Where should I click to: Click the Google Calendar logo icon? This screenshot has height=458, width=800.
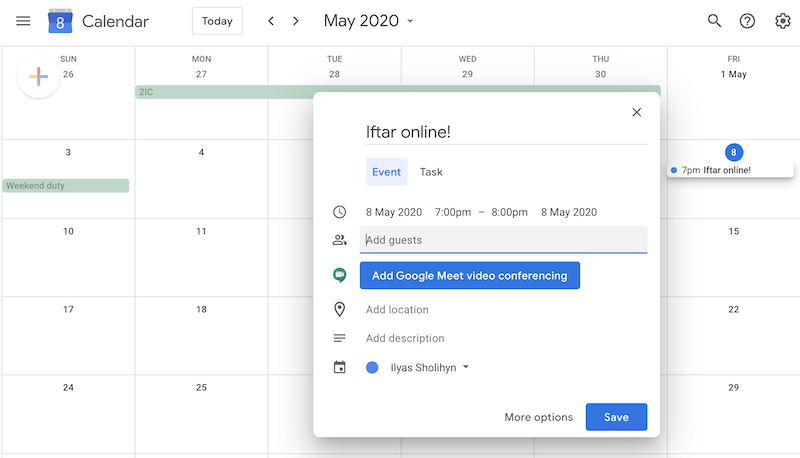coord(60,21)
